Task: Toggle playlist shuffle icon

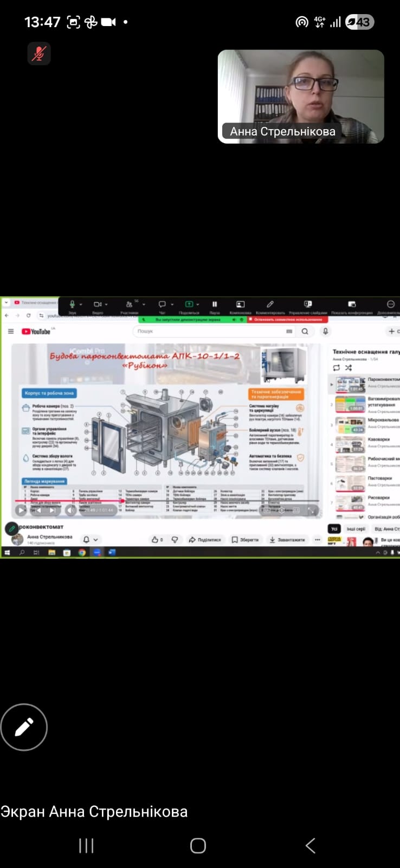Action: point(349,368)
